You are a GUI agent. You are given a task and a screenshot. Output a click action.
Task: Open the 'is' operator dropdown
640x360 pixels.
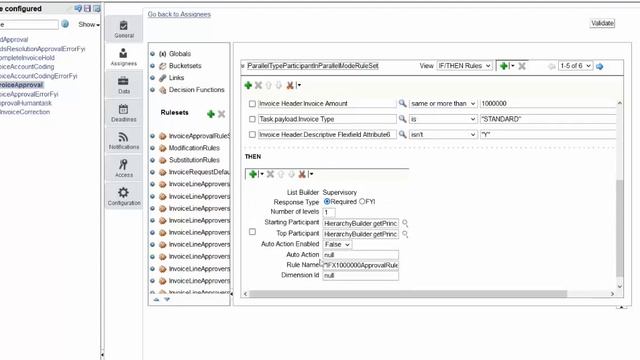443,119
